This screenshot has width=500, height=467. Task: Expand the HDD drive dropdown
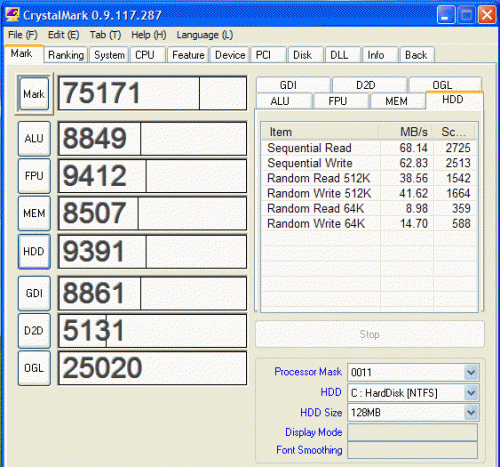(471, 393)
